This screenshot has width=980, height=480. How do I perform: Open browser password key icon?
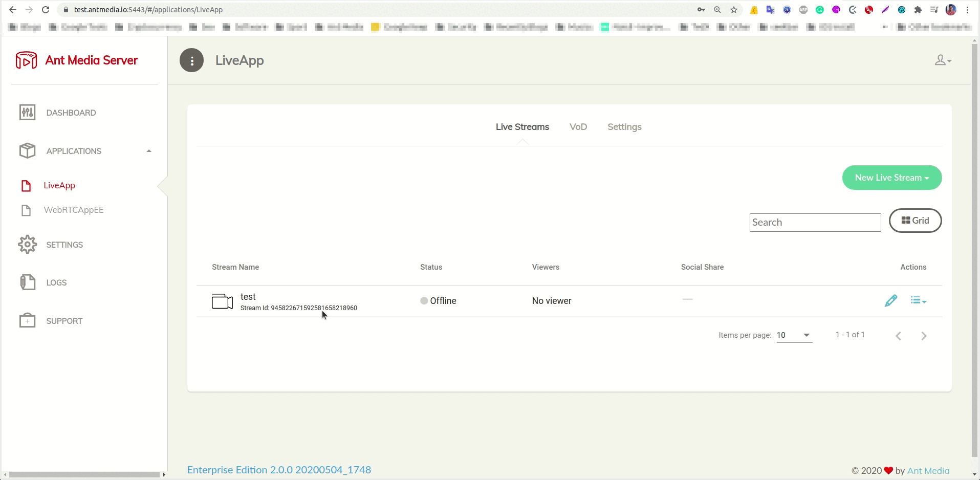(701, 10)
